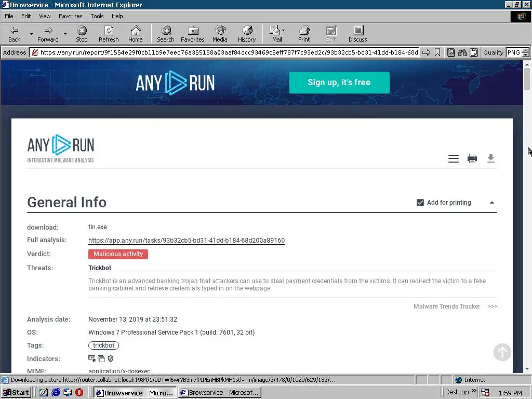Collapse the General Info section arrow

pos(491,203)
